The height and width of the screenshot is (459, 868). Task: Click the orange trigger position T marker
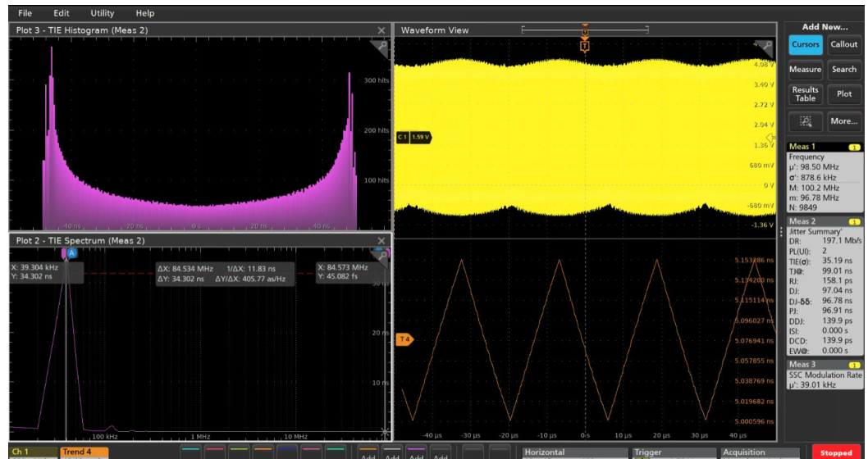(x=585, y=47)
